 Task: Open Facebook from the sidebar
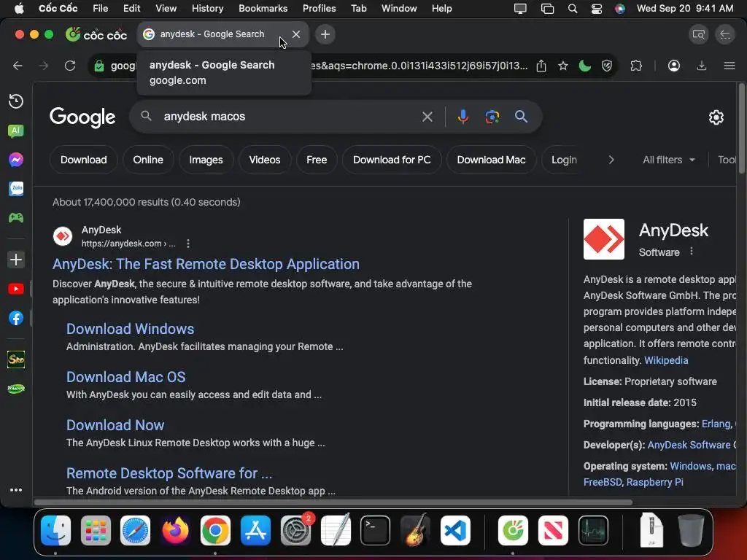(x=16, y=318)
